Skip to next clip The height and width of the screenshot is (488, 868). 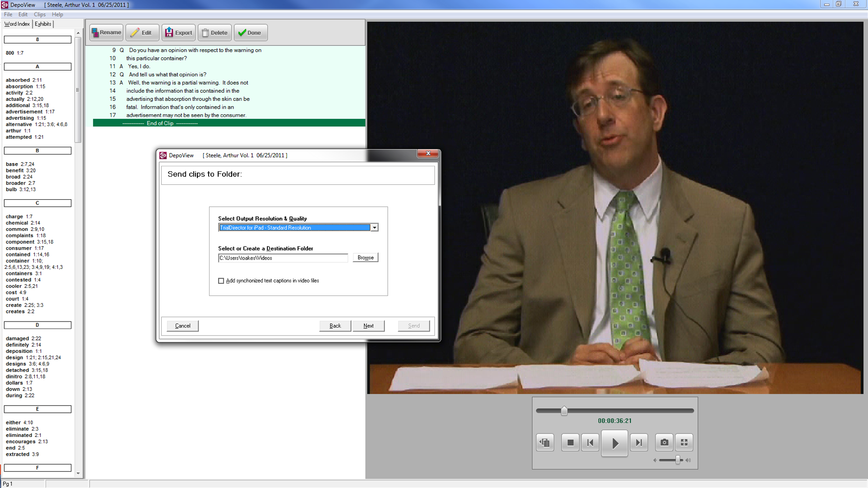pyautogui.click(x=639, y=443)
